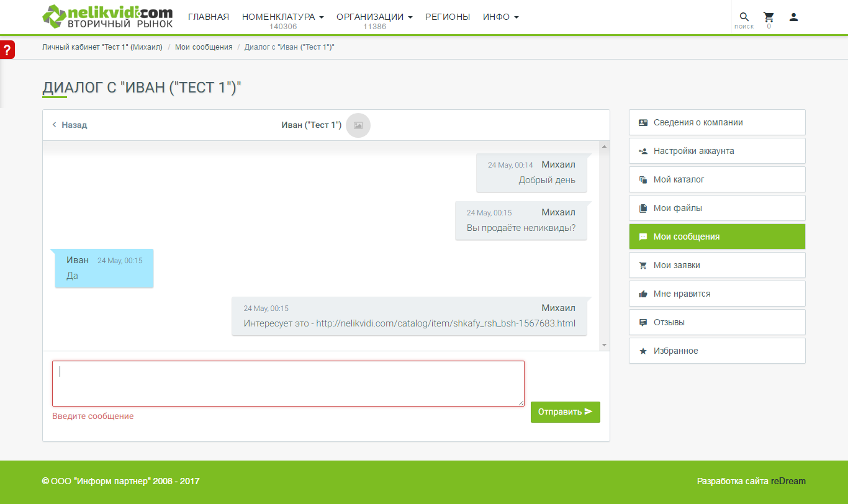Open Мои заявки sidebar item

717,265
